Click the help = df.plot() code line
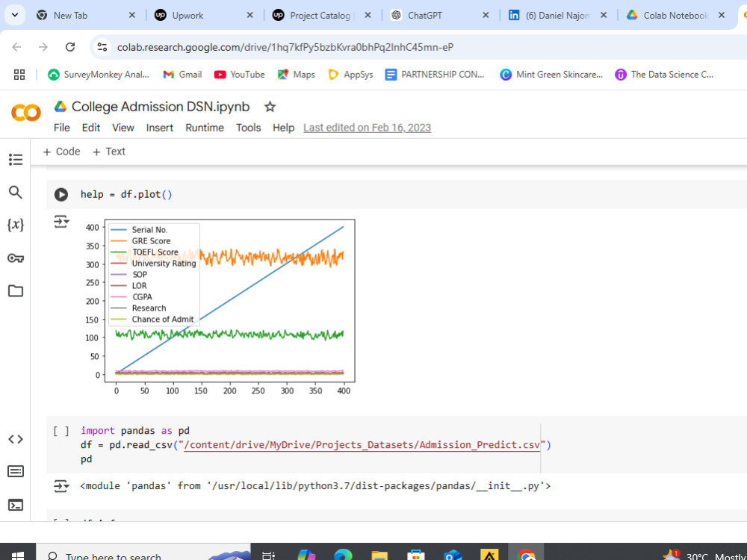Image resolution: width=747 pixels, height=560 pixels. [126, 194]
